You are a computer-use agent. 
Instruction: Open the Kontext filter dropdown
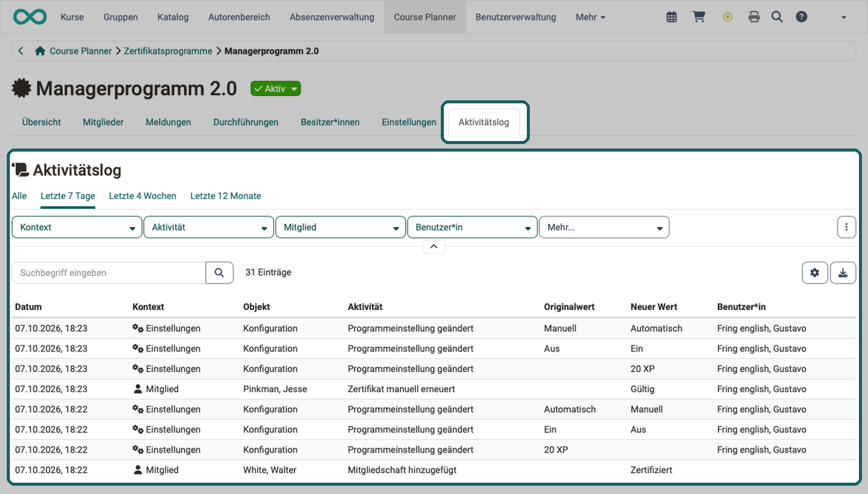pyautogui.click(x=77, y=227)
